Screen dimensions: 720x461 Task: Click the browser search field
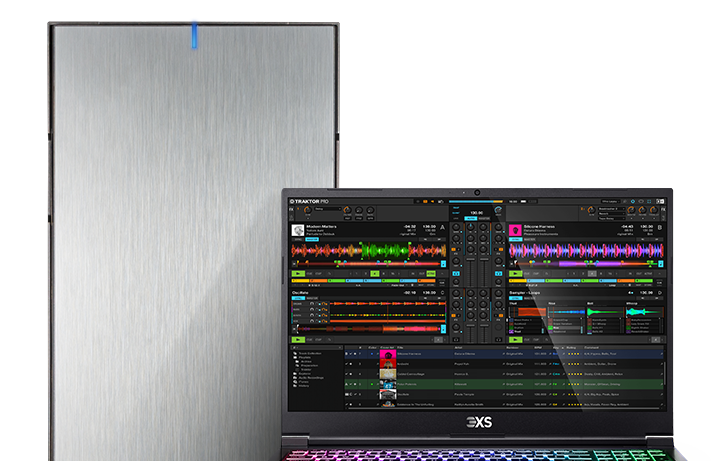pyautogui.click(x=317, y=348)
